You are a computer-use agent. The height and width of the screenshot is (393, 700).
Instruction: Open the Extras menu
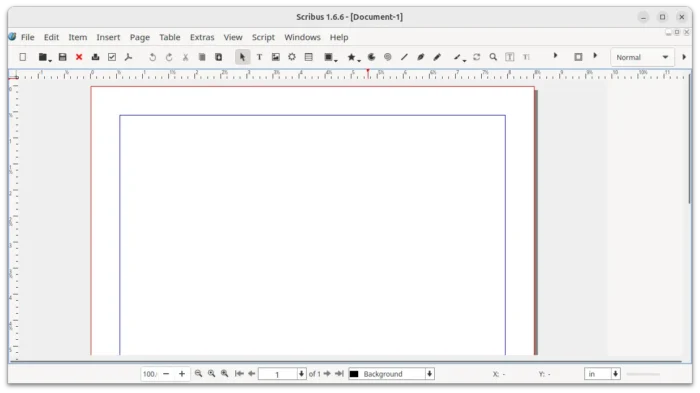[x=202, y=37]
